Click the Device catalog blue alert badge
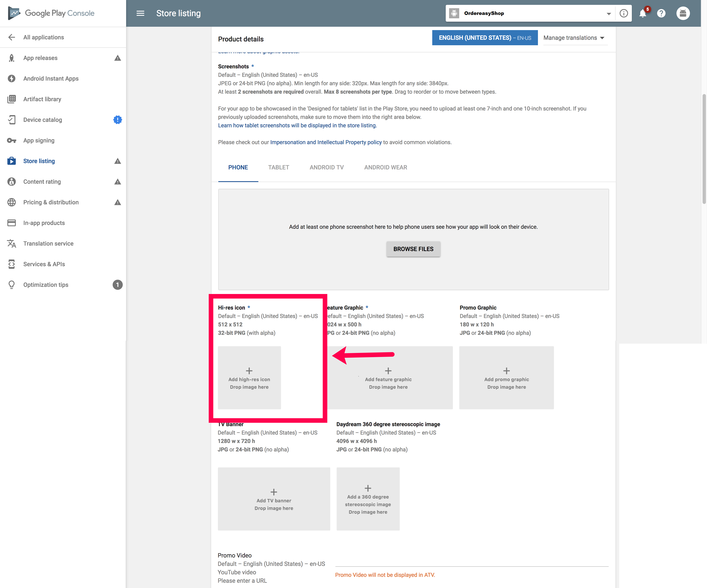Viewport: 707px width, 588px height. [117, 120]
